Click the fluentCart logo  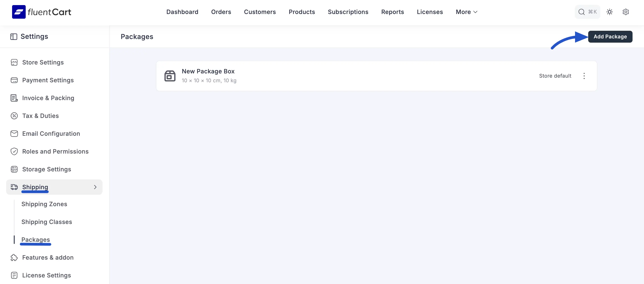[x=42, y=12]
